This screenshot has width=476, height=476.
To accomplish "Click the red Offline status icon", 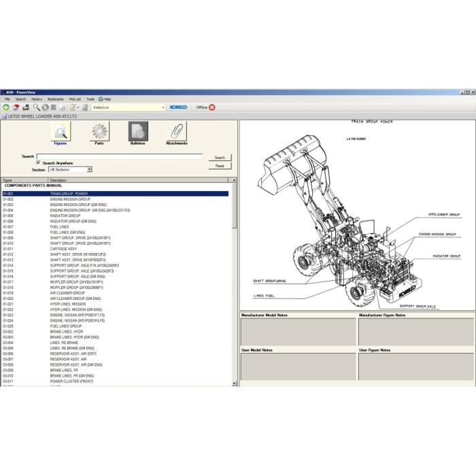I will click(212, 107).
